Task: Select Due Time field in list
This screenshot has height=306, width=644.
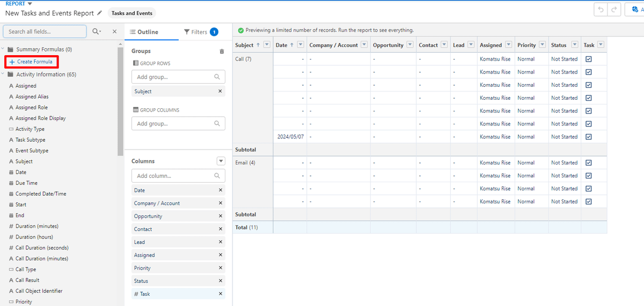Action: point(26,183)
